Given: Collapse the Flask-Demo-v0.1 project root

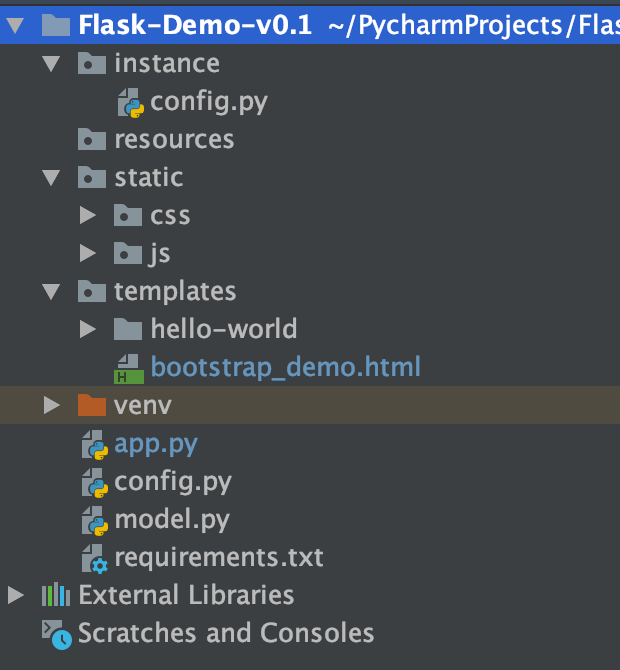Looking at the screenshot, I should pyautogui.click(x=16, y=25).
